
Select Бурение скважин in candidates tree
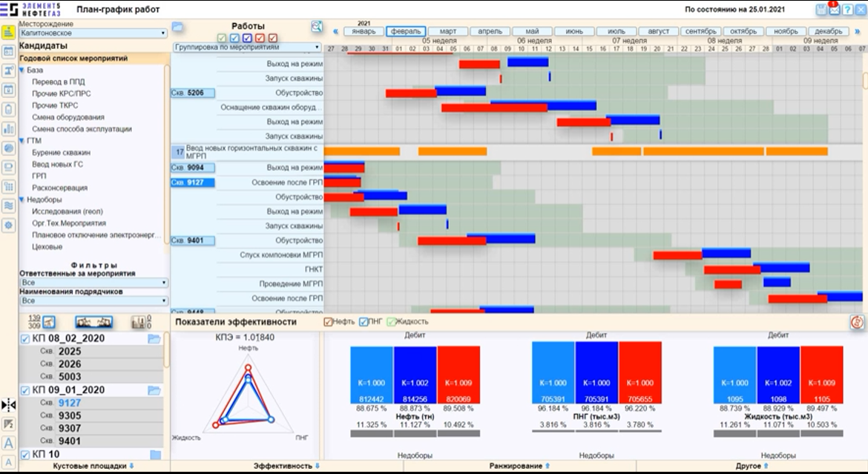[61, 152]
